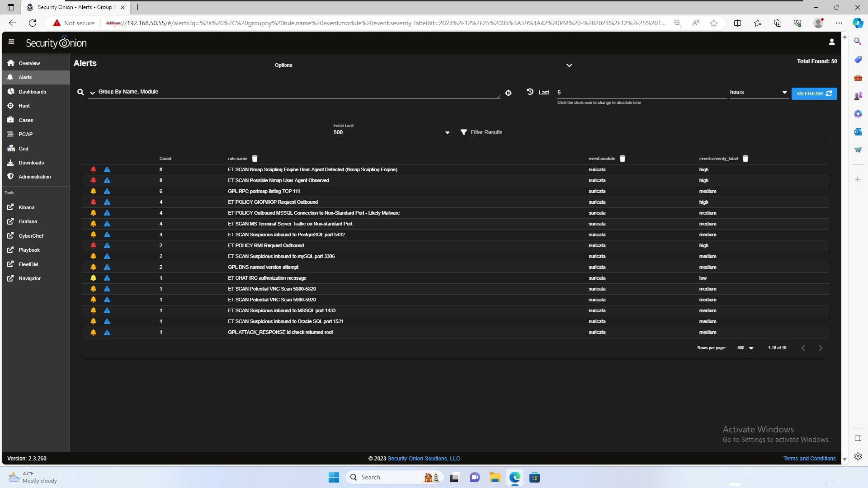Open the Dashboards page
This screenshot has width=868, height=488.
click(36, 92)
